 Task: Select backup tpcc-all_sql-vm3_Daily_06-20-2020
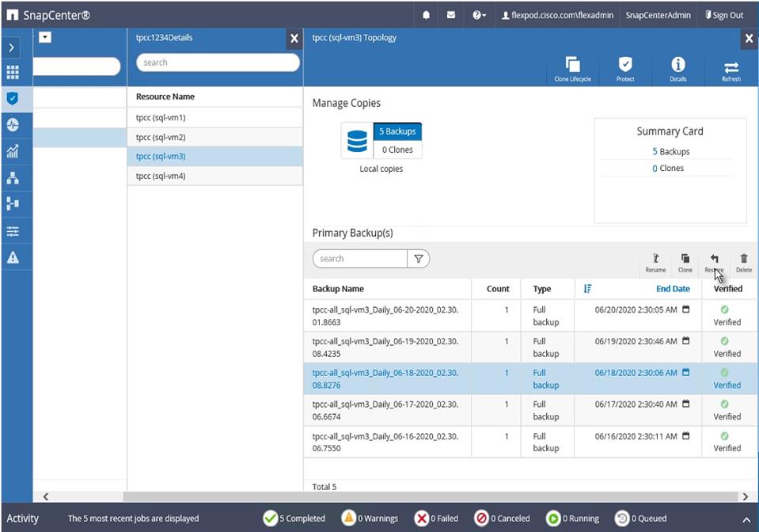pyautogui.click(x=531, y=316)
